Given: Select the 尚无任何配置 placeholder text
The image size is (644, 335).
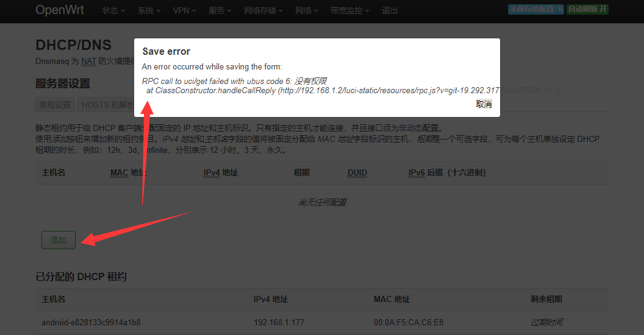Looking at the screenshot, I should (x=323, y=202).
